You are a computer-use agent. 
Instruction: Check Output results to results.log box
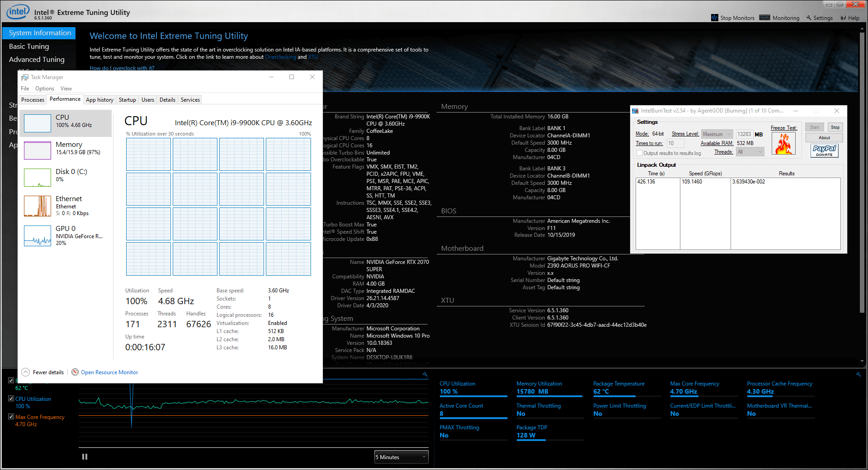(639, 153)
